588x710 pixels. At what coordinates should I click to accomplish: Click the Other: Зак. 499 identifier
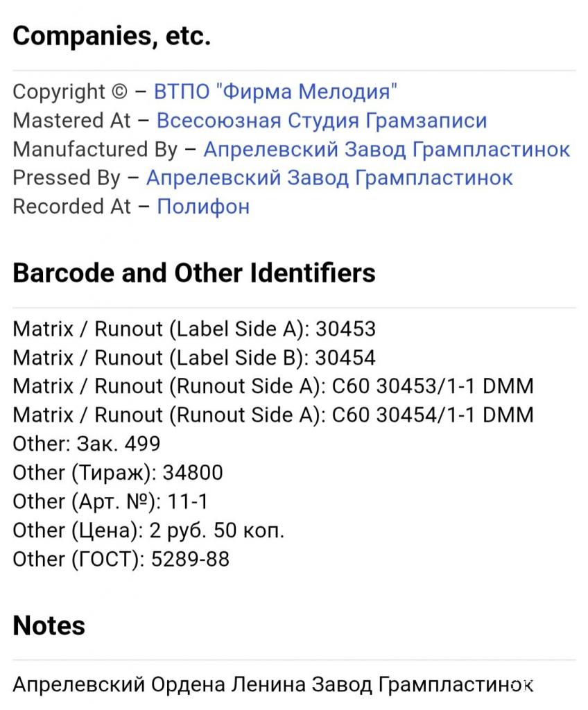point(87,444)
